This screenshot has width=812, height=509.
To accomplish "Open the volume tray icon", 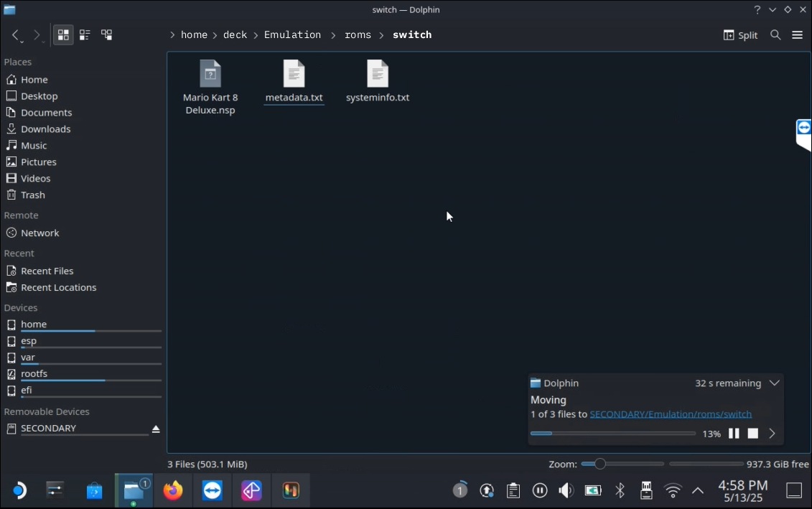I will pos(566,490).
